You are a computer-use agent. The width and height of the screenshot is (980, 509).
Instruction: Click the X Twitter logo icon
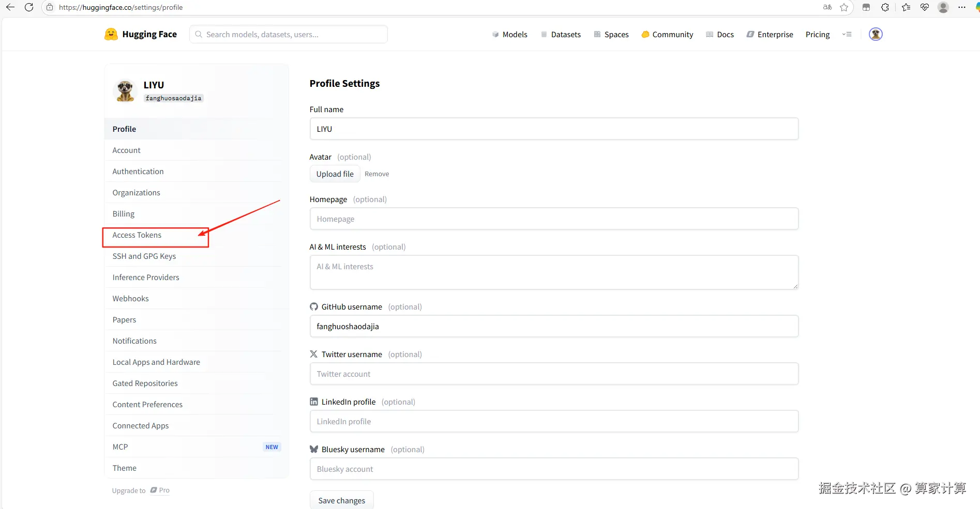(314, 354)
